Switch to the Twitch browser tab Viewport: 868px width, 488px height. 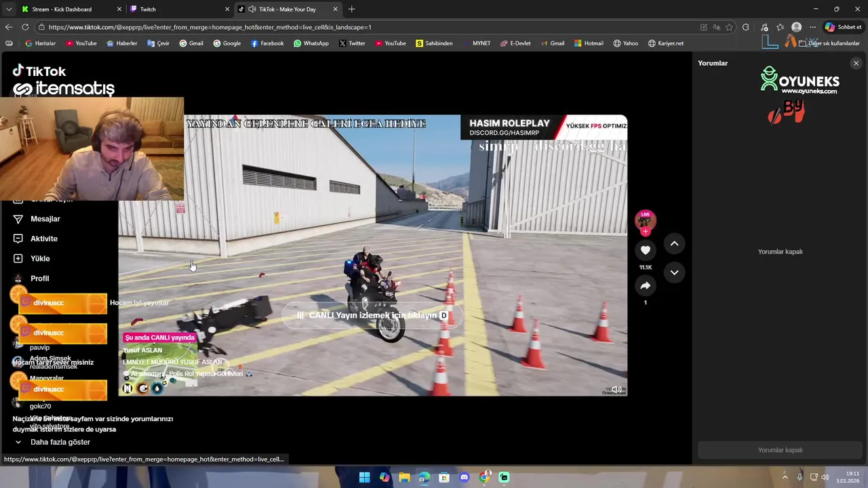180,9
